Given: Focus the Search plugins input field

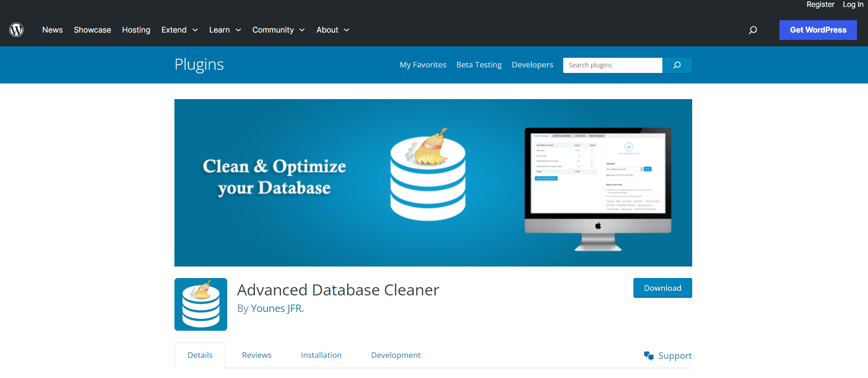Looking at the screenshot, I should [613, 65].
